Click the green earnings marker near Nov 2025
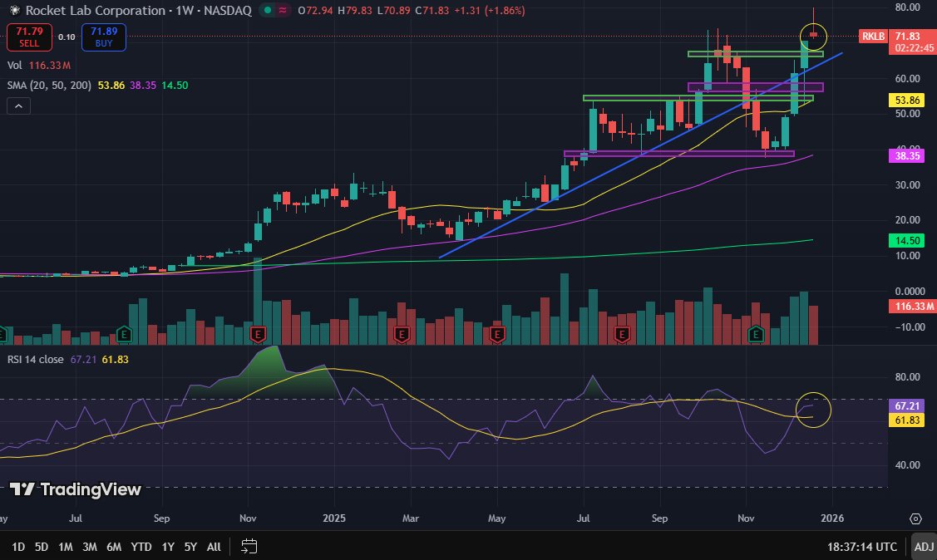Screen dimensions: 937x560 click(756, 334)
